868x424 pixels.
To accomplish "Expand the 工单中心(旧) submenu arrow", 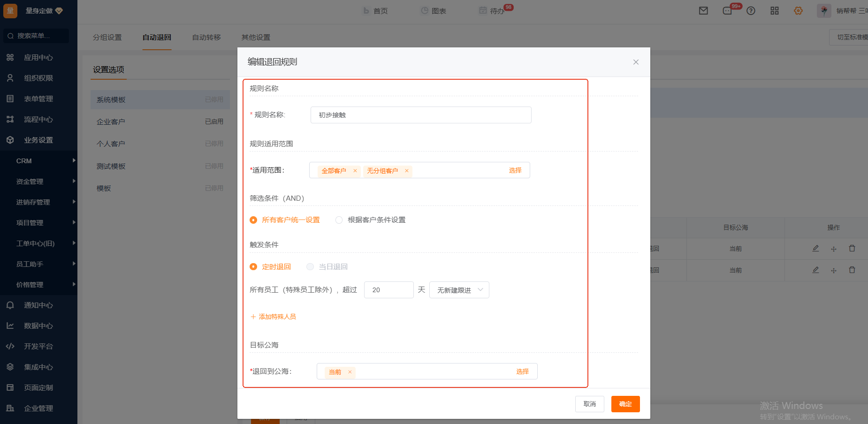I will 74,243.
